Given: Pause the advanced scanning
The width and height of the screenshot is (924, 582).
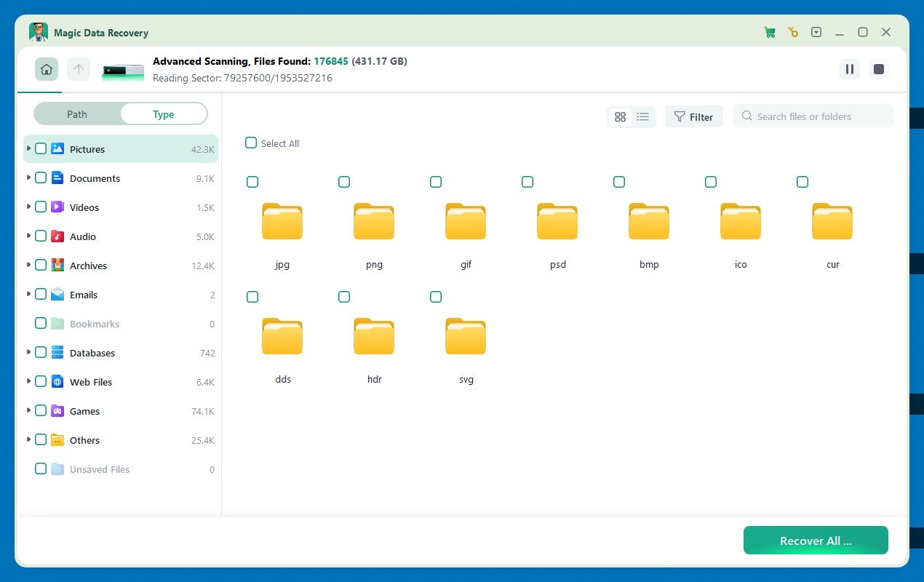Looking at the screenshot, I should (x=849, y=69).
